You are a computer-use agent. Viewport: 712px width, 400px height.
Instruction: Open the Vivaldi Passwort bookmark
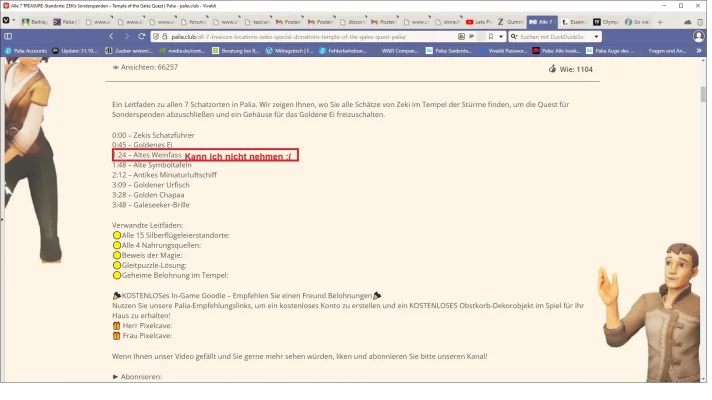coord(503,51)
